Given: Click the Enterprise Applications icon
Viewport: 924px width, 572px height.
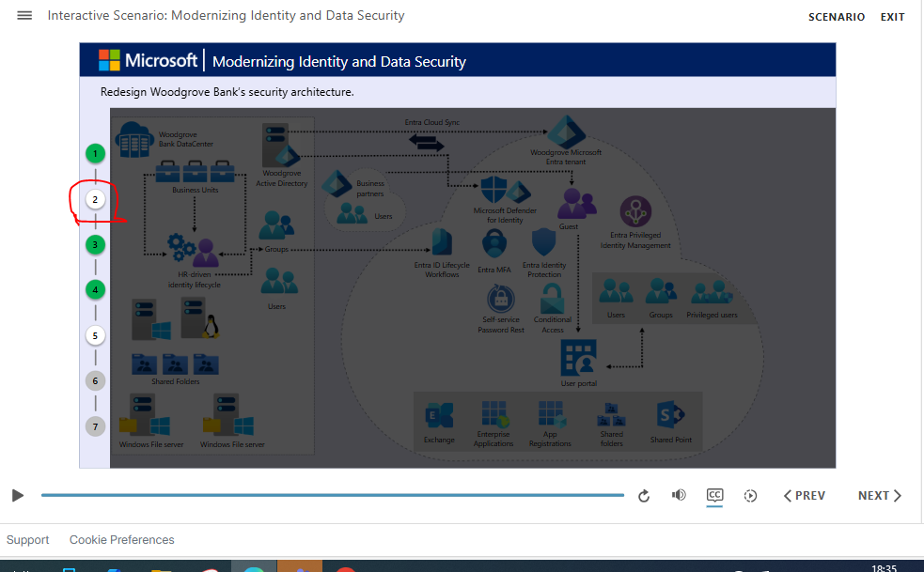Looking at the screenshot, I should pos(493,413).
